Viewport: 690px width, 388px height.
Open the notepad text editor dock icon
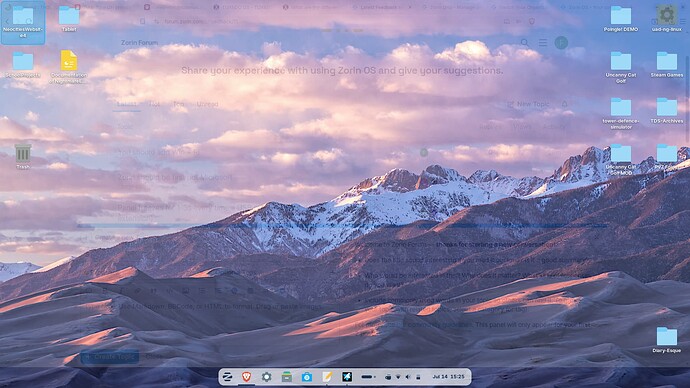327,377
